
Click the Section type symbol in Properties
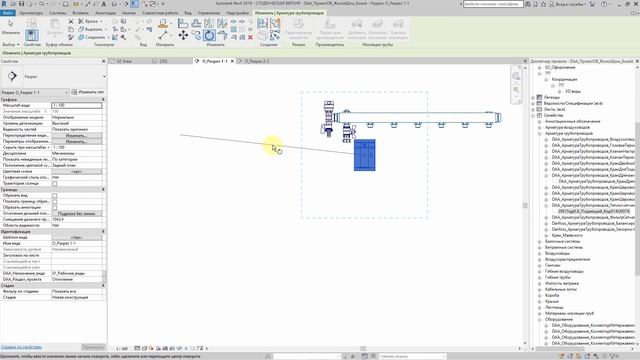click(x=12, y=76)
